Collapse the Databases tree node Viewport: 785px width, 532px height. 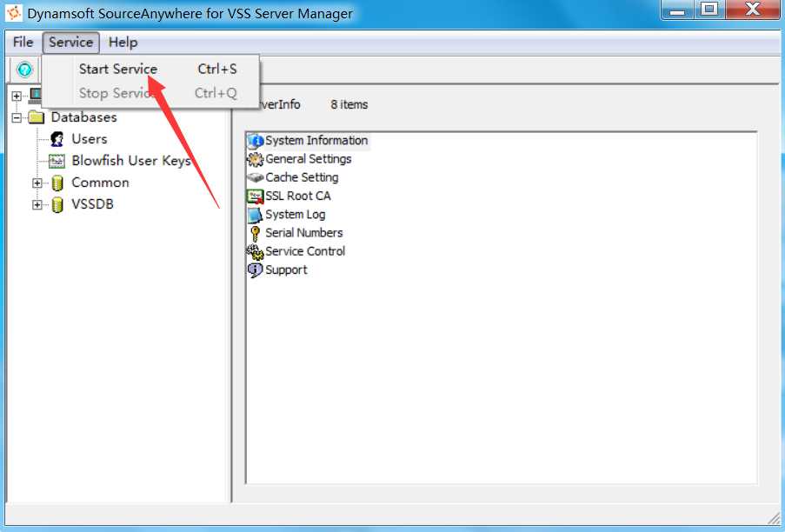click(17, 118)
